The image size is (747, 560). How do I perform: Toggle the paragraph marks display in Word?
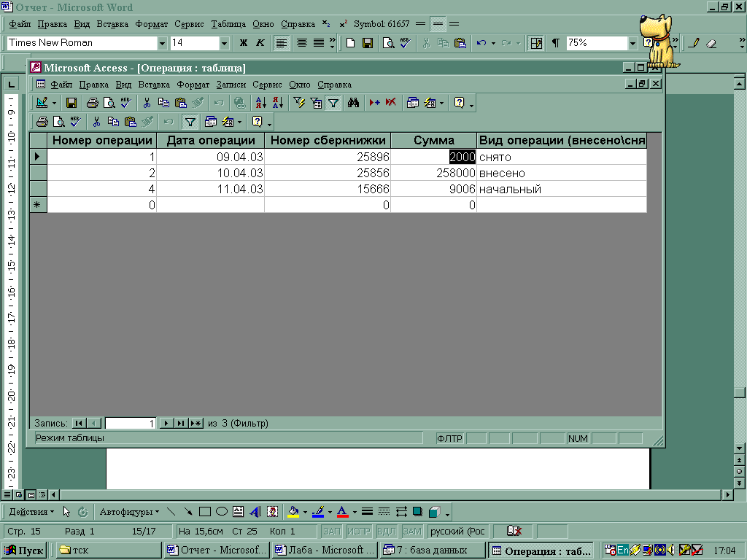(556, 43)
